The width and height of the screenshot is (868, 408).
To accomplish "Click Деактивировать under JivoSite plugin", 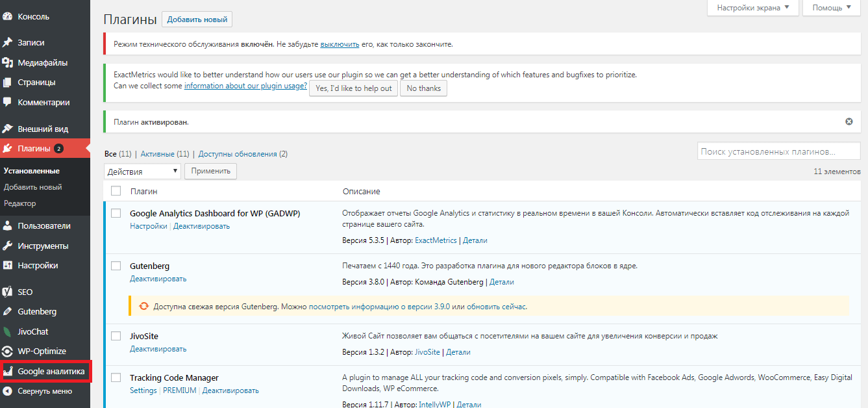I will point(158,349).
